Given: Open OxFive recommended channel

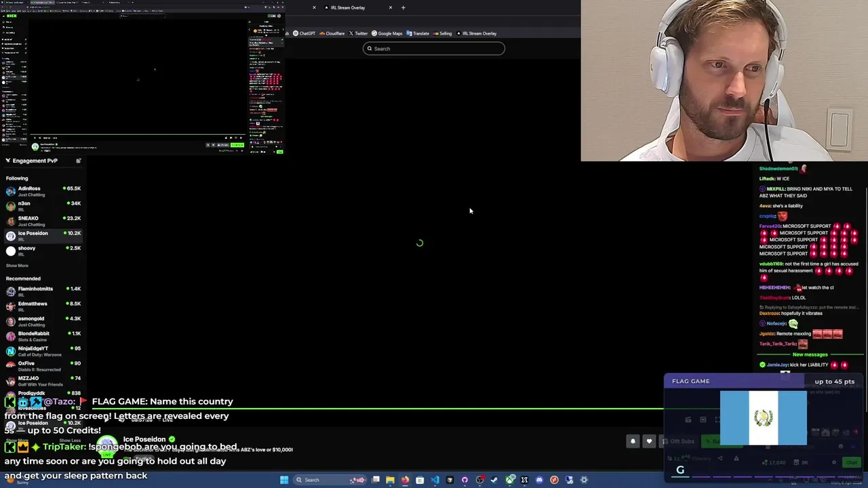Looking at the screenshot, I should (43, 366).
